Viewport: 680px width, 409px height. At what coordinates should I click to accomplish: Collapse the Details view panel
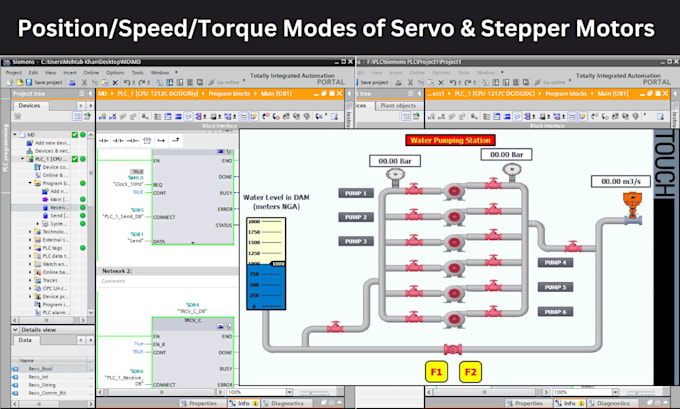[15, 330]
